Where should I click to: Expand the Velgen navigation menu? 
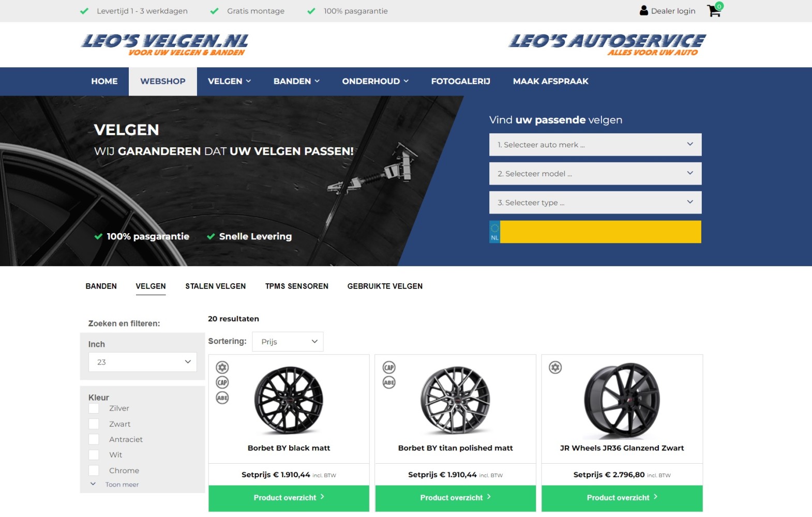[x=229, y=81]
